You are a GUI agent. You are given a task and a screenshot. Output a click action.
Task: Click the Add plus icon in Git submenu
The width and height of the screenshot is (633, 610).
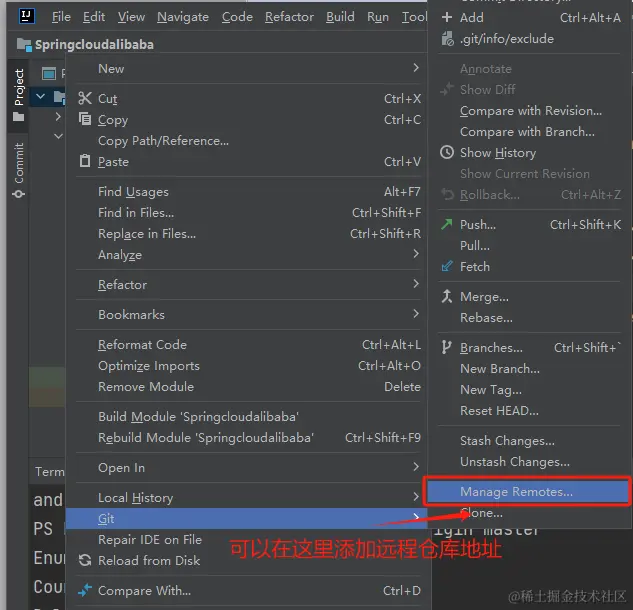tap(447, 17)
